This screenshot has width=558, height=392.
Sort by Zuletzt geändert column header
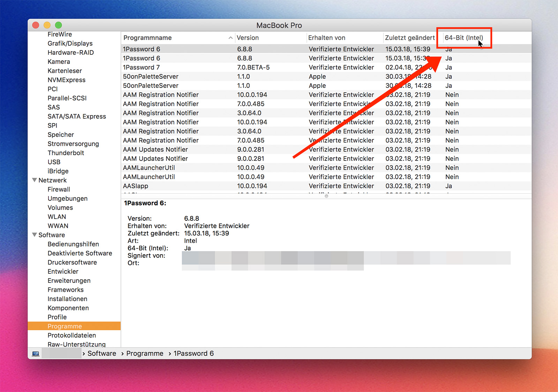click(410, 38)
